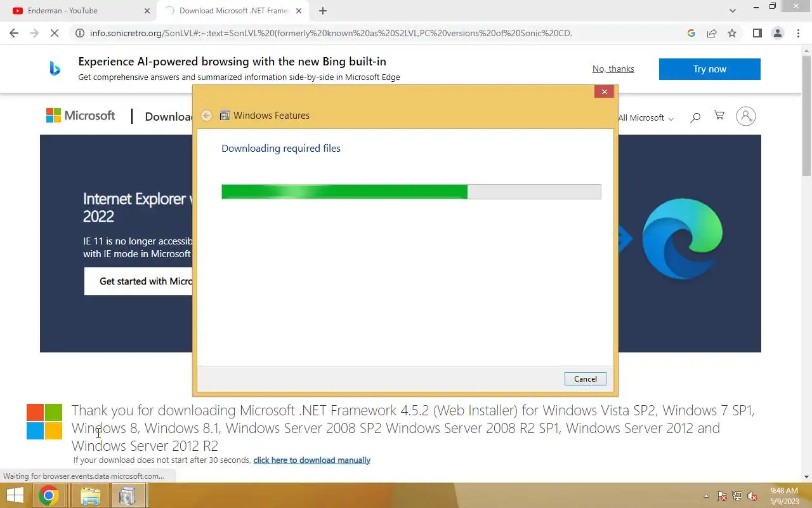Sign in with the account icon
The width and height of the screenshot is (812, 508).
click(x=746, y=116)
